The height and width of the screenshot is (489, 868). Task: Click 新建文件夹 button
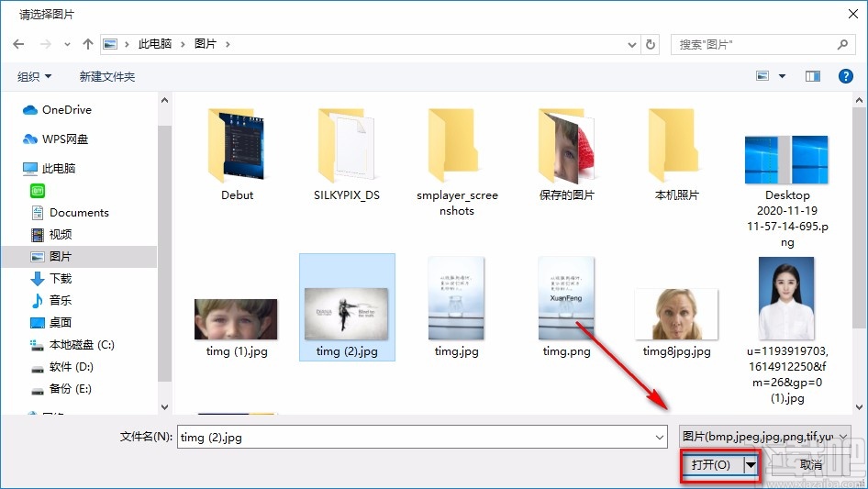(x=106, y=76)
